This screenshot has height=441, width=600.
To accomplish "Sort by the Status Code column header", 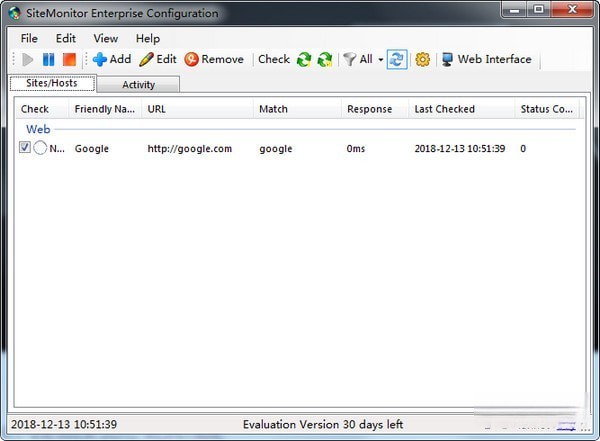I will (x=547, y=109).
